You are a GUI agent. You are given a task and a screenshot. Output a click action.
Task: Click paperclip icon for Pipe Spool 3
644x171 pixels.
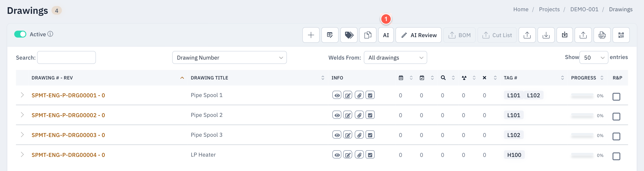click(x=359, y=135)
